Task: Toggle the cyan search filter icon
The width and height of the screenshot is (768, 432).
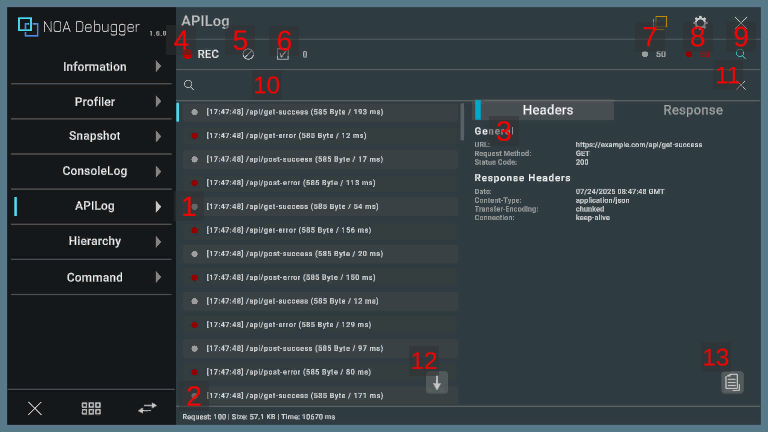Action: [x=741, y=54]
